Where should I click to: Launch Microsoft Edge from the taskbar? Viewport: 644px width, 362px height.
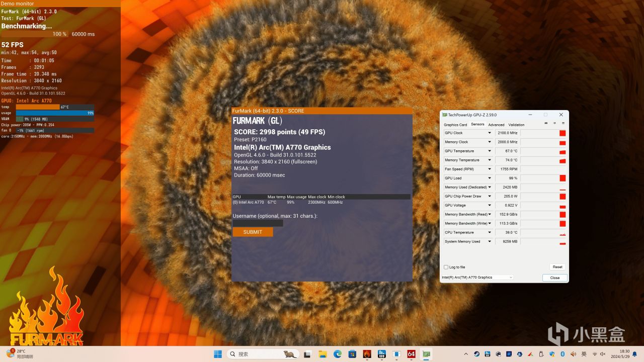point(337,354)
